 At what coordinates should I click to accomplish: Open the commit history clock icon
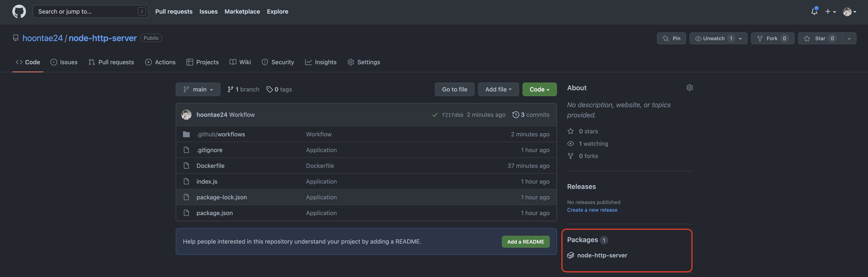point(515,115)
